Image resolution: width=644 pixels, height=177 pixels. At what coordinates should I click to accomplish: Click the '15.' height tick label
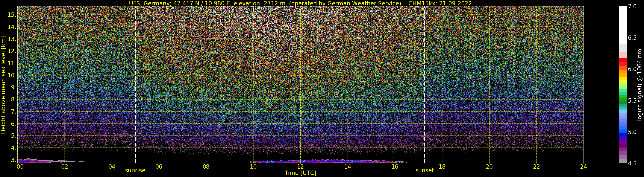coord(12,15)
